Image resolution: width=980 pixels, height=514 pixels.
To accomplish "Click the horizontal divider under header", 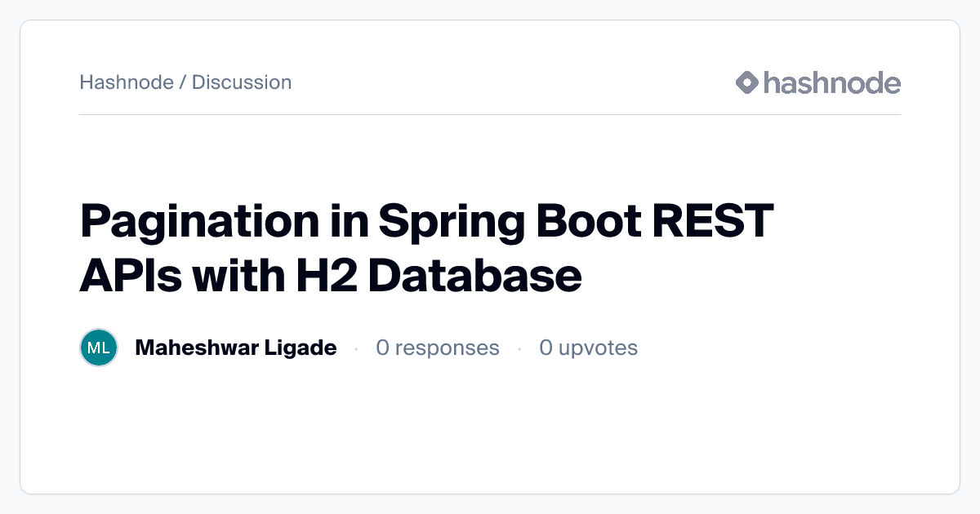I will (490, 115).
